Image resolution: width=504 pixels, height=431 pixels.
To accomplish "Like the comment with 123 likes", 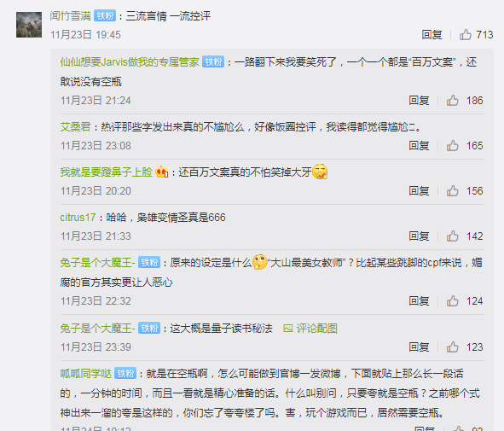I will [452, 347].
